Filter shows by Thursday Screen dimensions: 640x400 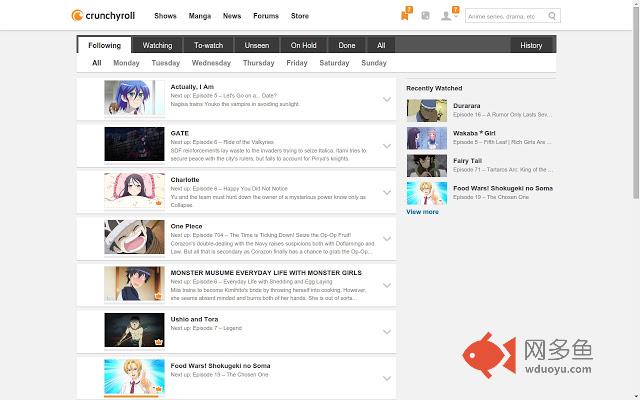click(x=258, y=63)
